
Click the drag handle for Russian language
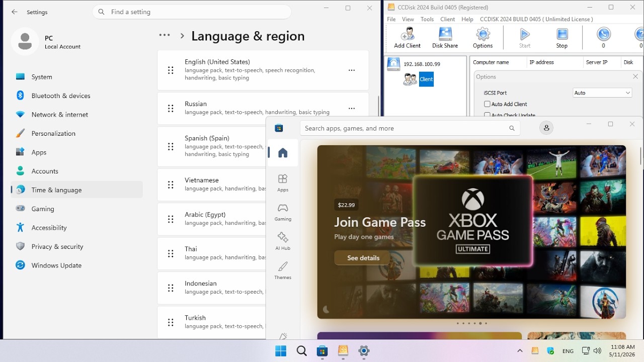[171, 108]
